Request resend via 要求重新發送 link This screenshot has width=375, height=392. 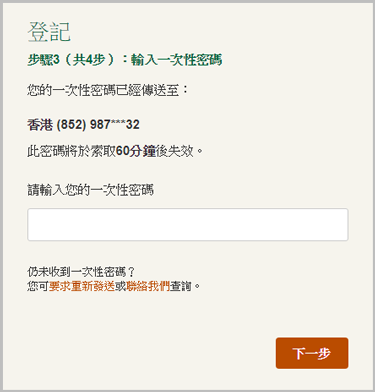(82, 286)
